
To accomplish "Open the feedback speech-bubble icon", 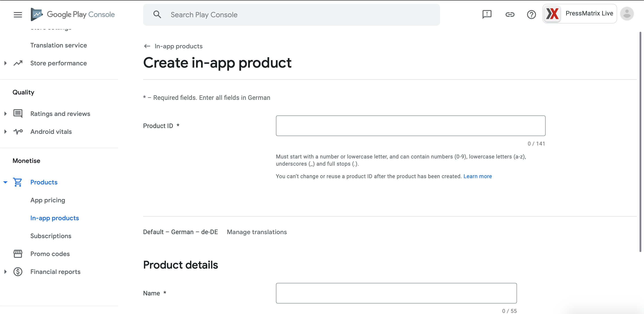I will (x=487, y=15).
